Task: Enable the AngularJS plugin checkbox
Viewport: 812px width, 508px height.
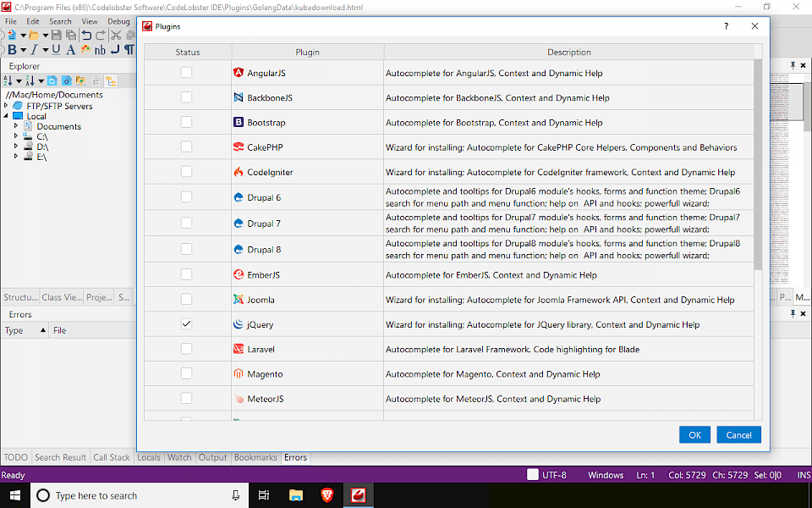Action: click(x=186, y=73)
